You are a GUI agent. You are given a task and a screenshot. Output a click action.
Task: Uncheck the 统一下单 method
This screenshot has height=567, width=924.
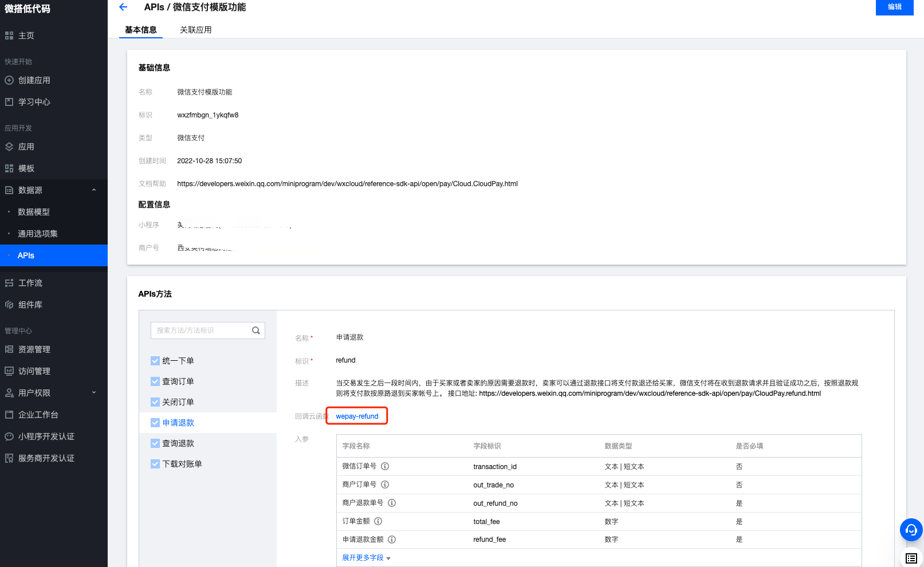[x=155, y=360]
